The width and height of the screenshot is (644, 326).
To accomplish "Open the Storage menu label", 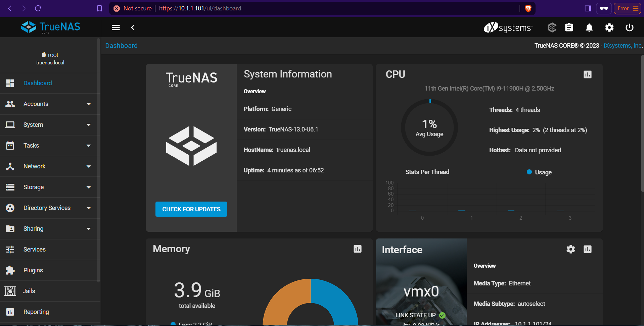I will click(34, 187).
